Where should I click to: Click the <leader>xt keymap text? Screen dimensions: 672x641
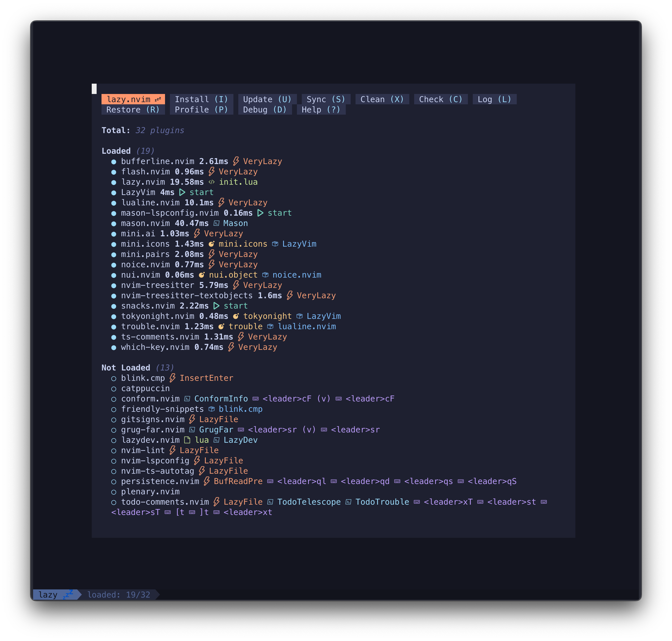click(248, 513)
